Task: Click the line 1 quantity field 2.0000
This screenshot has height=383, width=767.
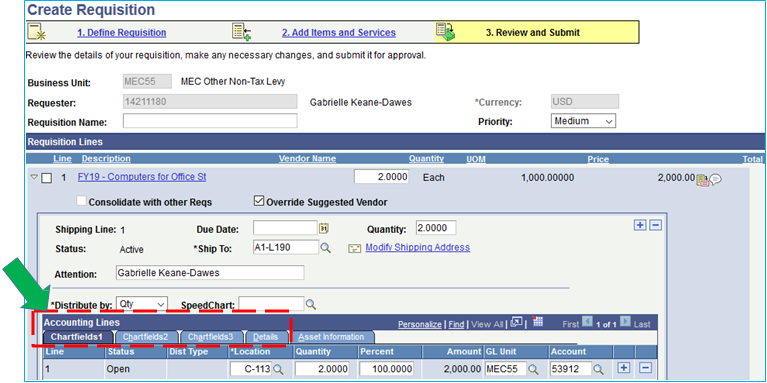Action: coord(382,177)
